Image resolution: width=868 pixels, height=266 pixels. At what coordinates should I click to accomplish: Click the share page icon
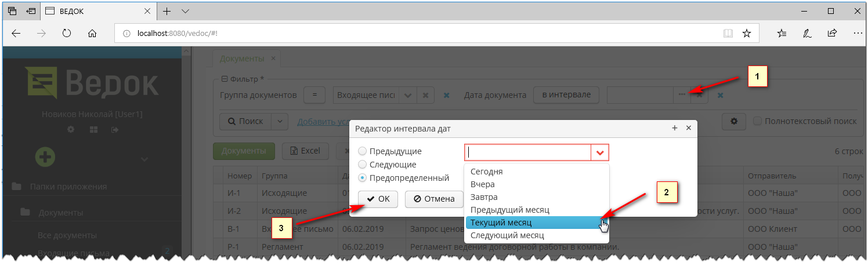831,34
